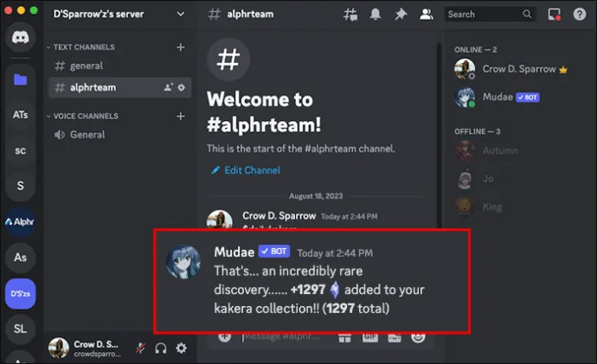
Task: Select the alphrteam channel
Action: 119,87
